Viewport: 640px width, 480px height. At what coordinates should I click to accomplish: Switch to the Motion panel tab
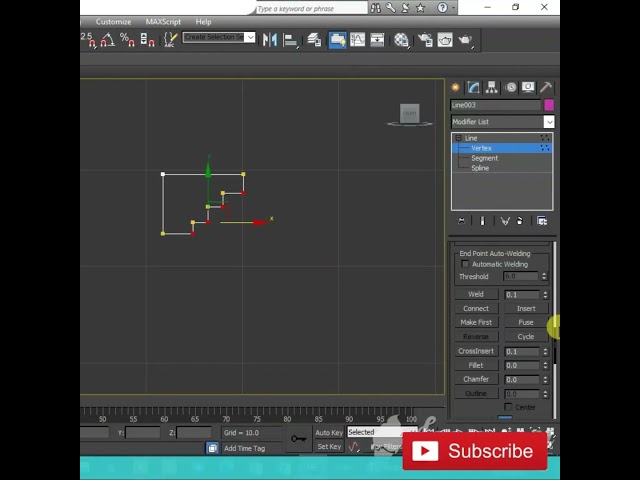[510, 87]
